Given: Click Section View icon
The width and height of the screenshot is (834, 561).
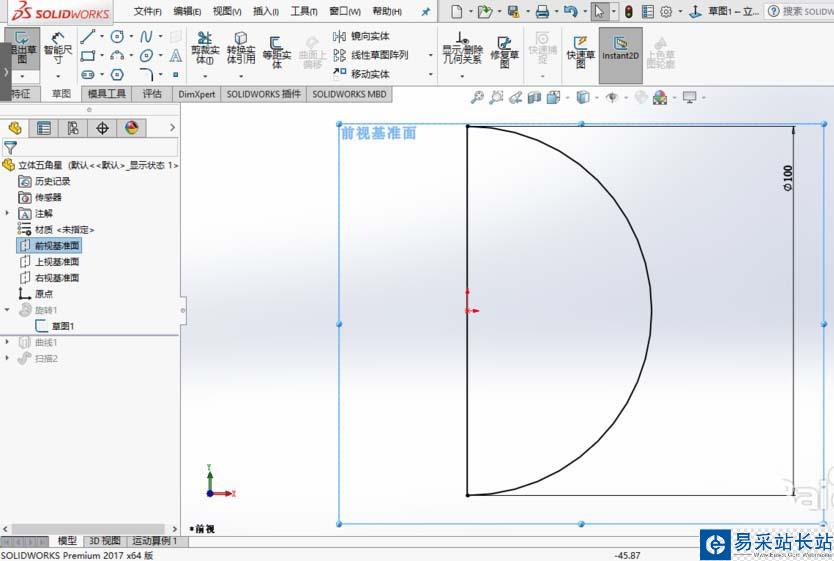Looking at the screenshot, I should point(534,97).
